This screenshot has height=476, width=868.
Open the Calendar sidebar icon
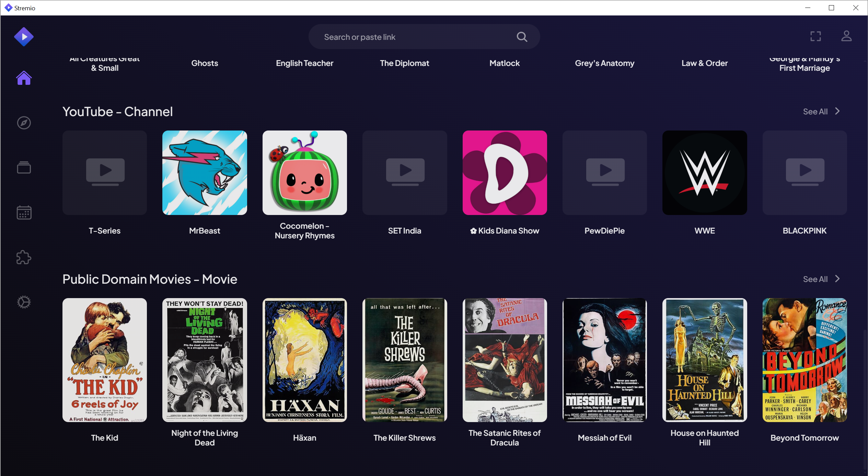pyautogui.click(x=24, y=213)
